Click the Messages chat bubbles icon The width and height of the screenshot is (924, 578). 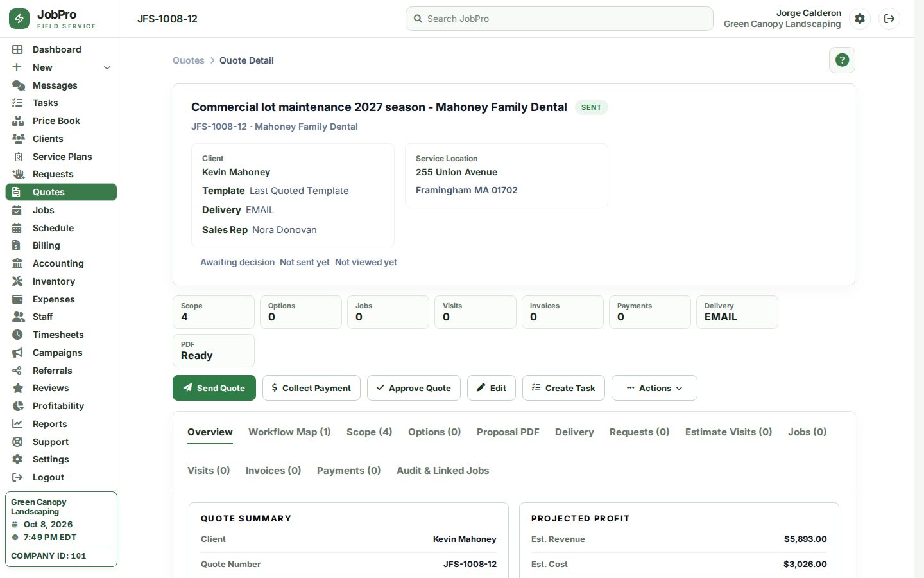(18, 85)
